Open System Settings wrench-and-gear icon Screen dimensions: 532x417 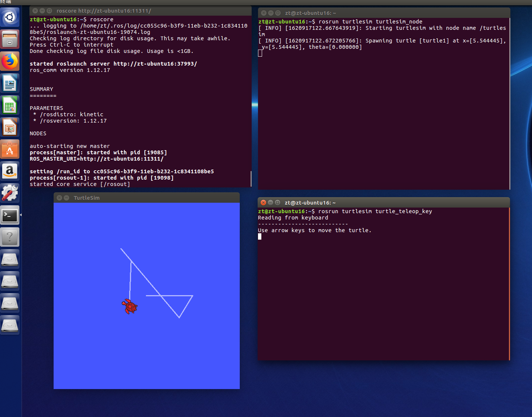coord(10,193)
